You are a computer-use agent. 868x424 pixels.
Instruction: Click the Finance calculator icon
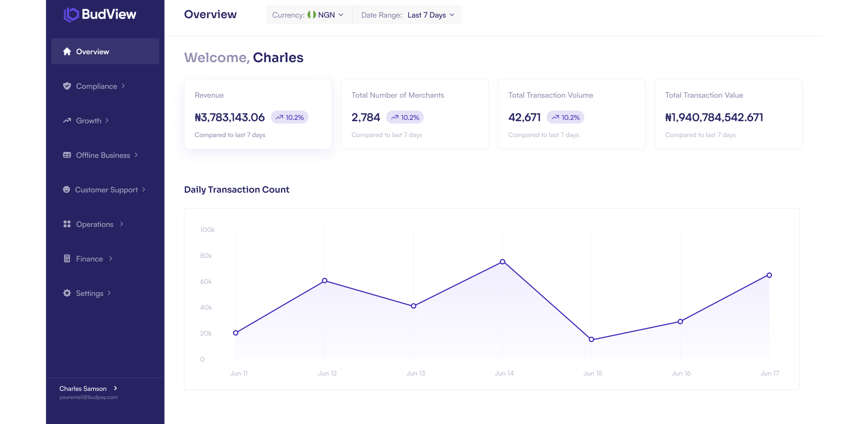click(x=67, y=258)
